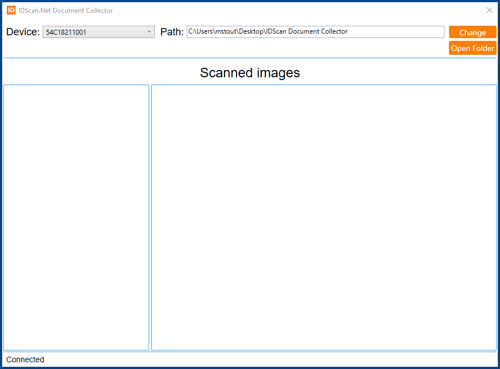Click the Device label
The image size is (500, 369).
pos(23,32)
